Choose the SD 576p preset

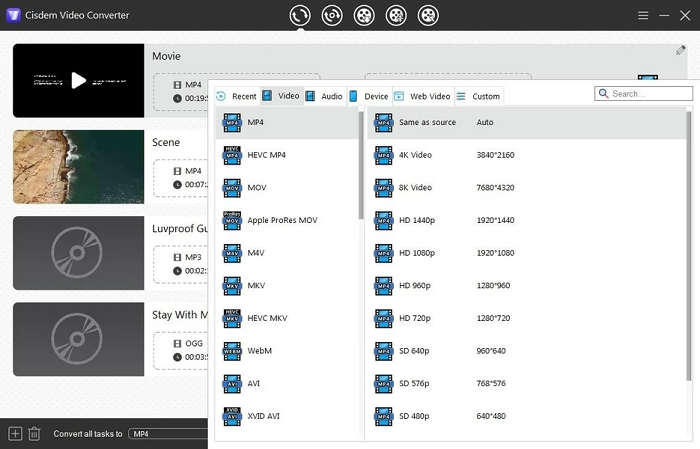point(526,383)
